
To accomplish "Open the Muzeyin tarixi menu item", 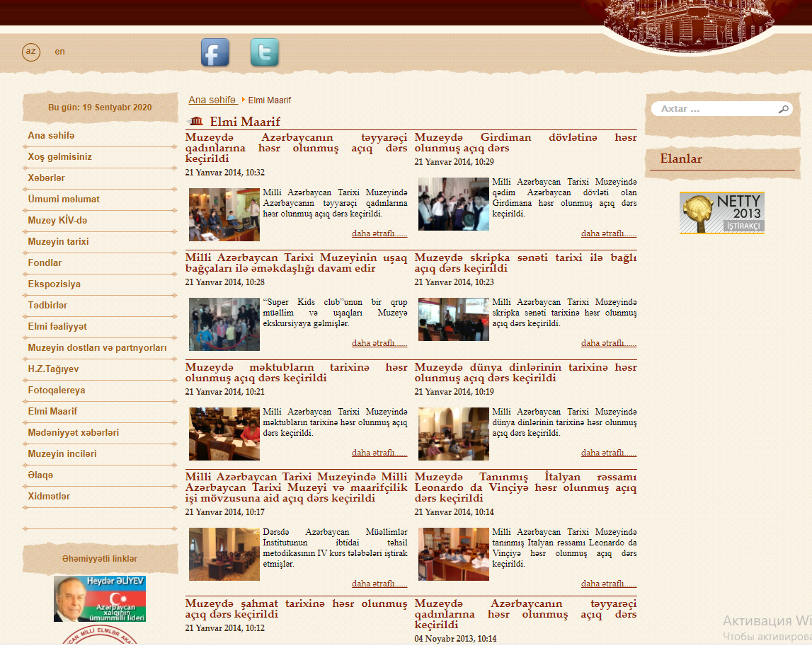I will 59,242.
